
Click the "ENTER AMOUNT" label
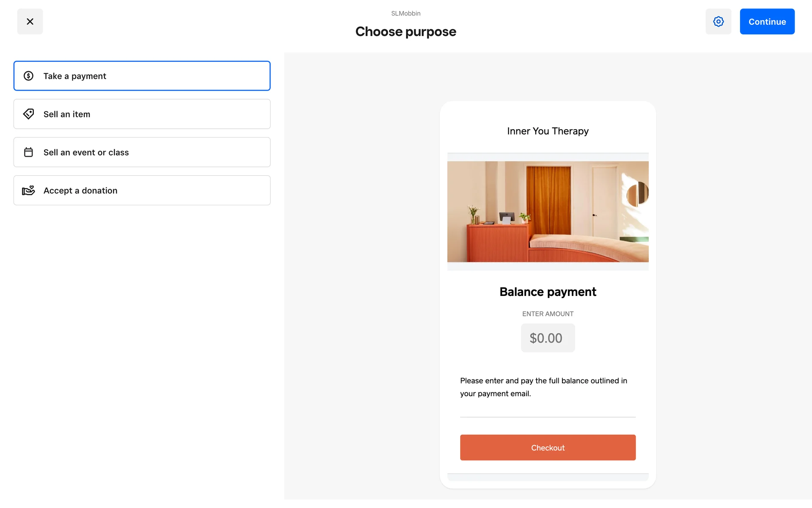coord(548,314)
